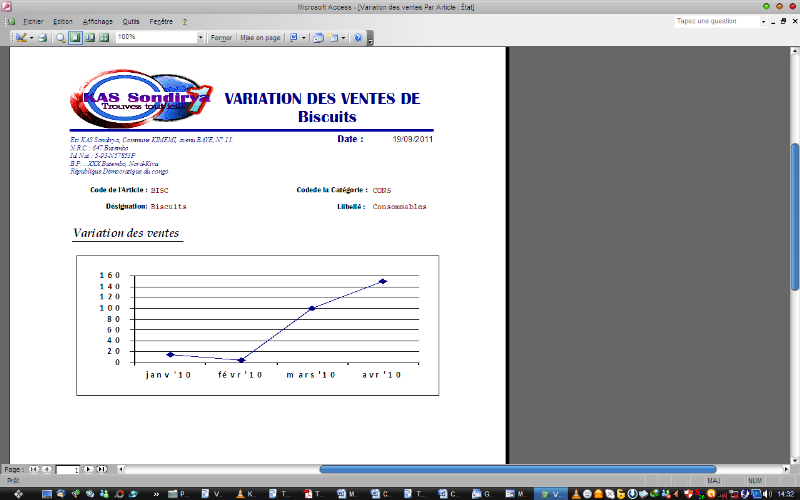Click the design view icon in toolbar
Screen dimensions: 800x500
point(20,37)
